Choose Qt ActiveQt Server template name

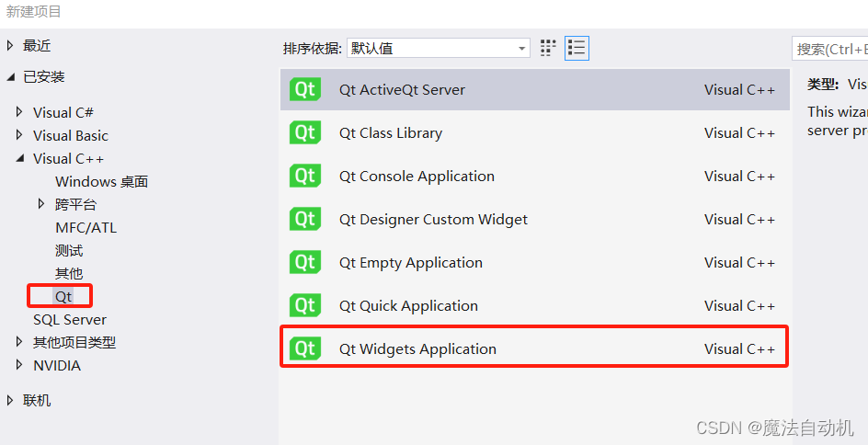click(402, 90)
